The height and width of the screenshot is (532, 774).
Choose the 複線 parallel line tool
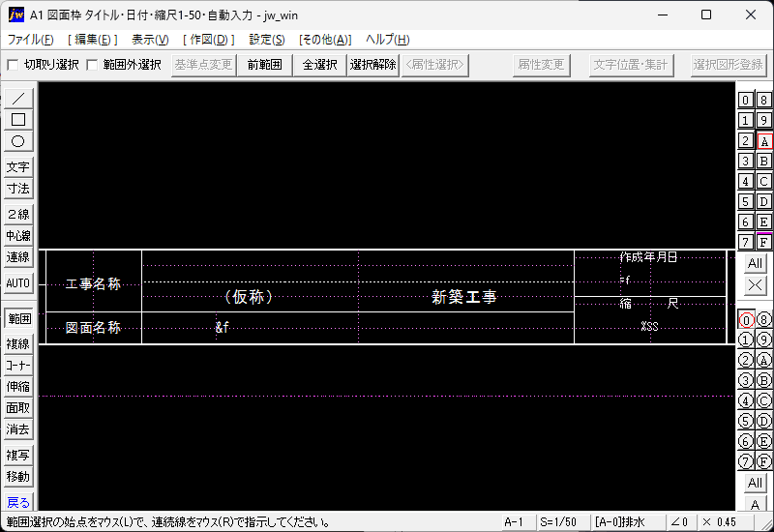(x=18, y=344)
